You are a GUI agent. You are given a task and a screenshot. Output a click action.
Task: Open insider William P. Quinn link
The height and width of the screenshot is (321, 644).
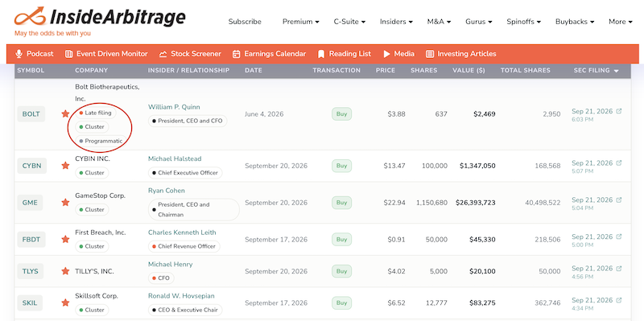point(174,107)
